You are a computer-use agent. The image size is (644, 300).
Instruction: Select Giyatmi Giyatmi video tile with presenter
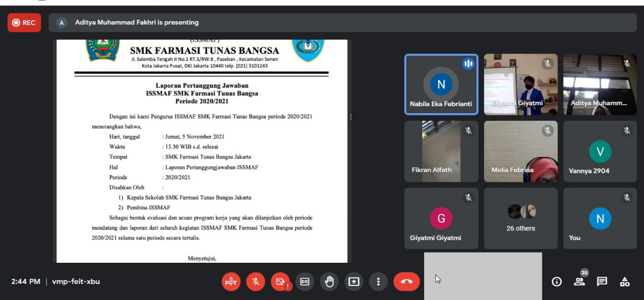coord(521,85)
